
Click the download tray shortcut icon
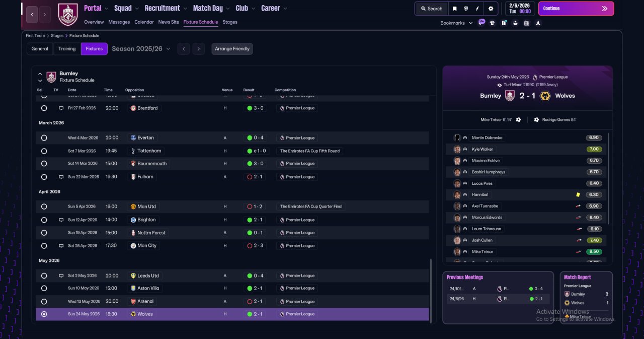point(538,23)
